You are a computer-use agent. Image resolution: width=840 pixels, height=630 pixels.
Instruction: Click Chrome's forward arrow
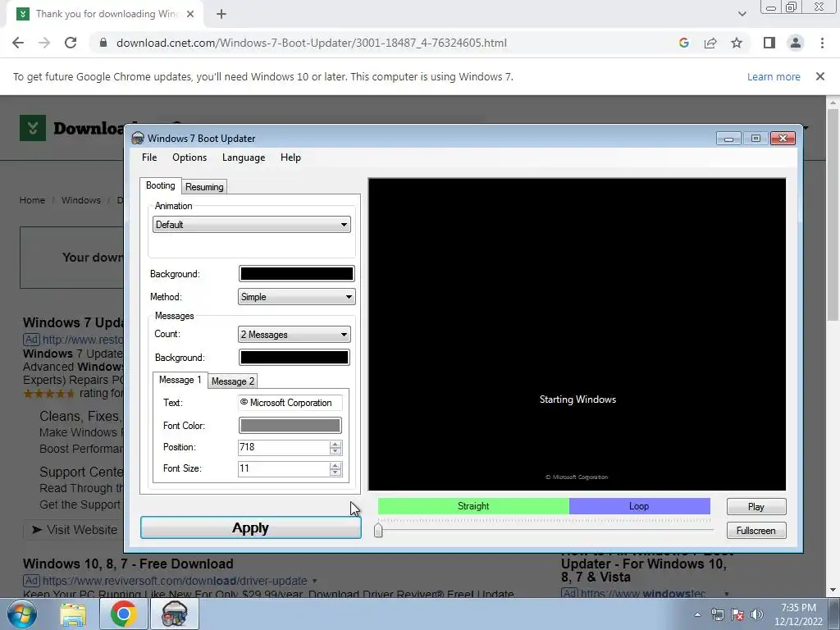pyautogui.click(x=44, y=43)
